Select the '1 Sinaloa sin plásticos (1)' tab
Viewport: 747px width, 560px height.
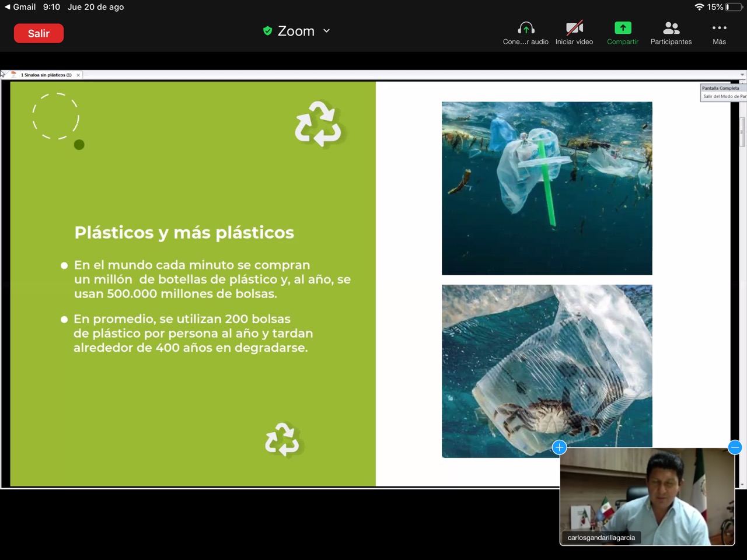pyautogui.click(x=46, y=75)
